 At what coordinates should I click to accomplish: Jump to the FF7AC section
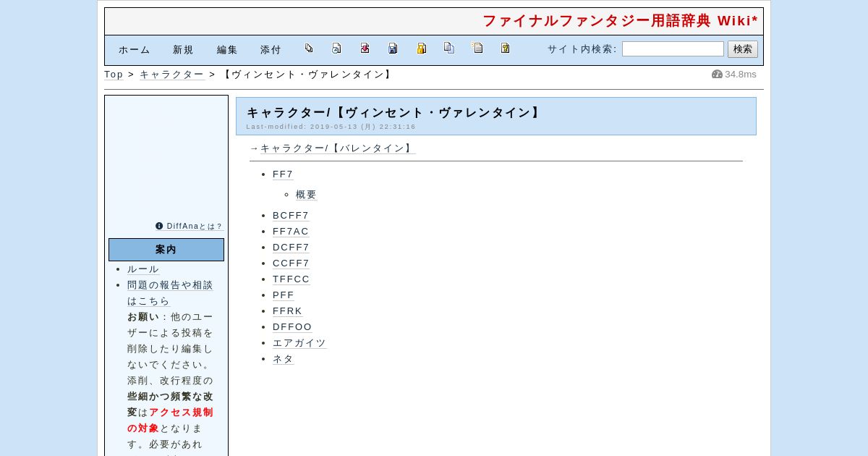click(291, 232)
